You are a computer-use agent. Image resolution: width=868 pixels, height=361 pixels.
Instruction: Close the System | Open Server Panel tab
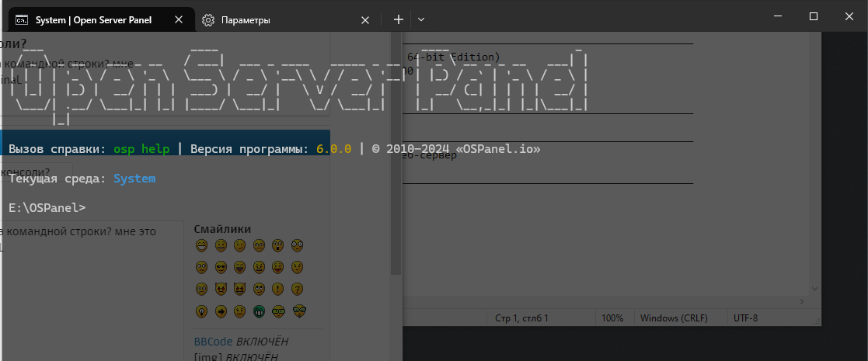click(178, 20)
